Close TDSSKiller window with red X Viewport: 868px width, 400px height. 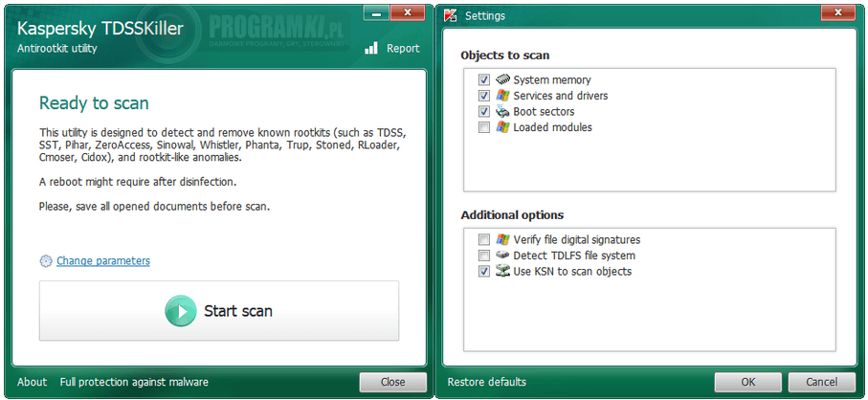[x=408, y=12]
